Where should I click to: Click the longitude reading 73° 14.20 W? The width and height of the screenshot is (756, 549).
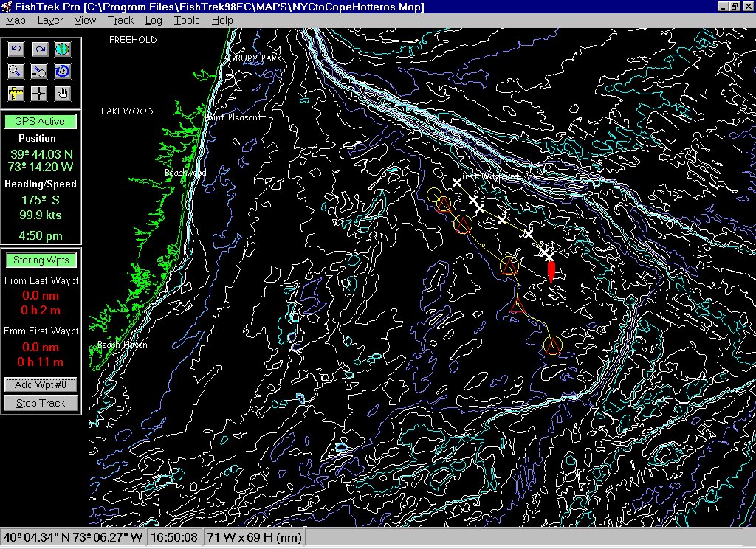pos(41,168)
